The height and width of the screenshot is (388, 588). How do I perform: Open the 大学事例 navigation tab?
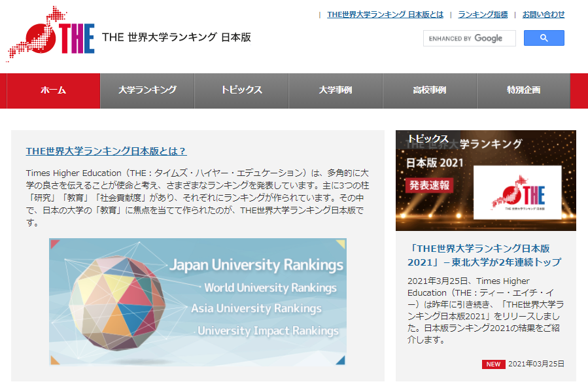[336, 90]
